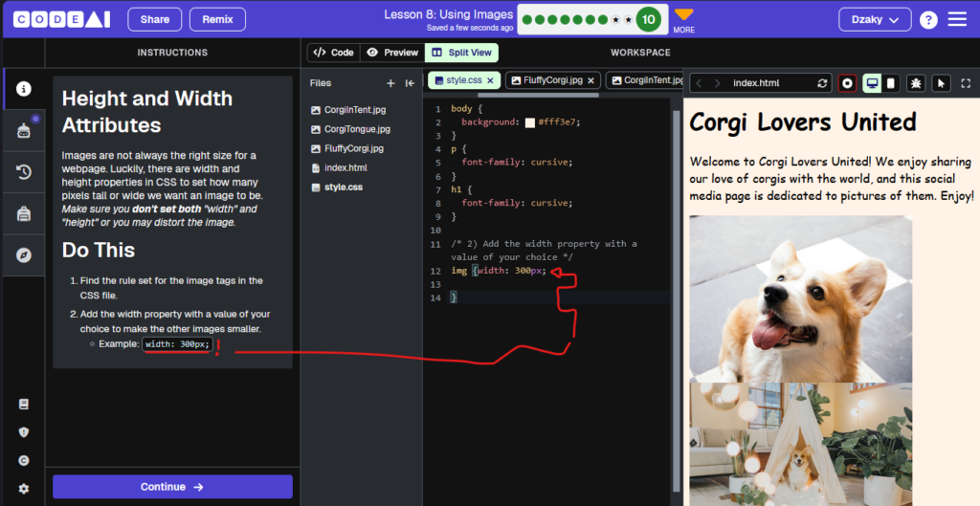Click the #fff3e7 color swatch in code
The image size is (980, 506).
[x=530, y=122]
